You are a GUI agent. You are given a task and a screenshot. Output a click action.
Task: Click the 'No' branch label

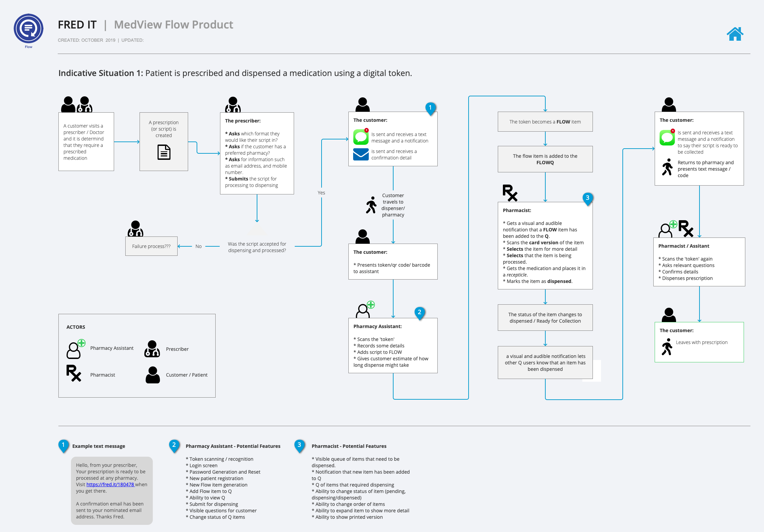tap(199, 246)
